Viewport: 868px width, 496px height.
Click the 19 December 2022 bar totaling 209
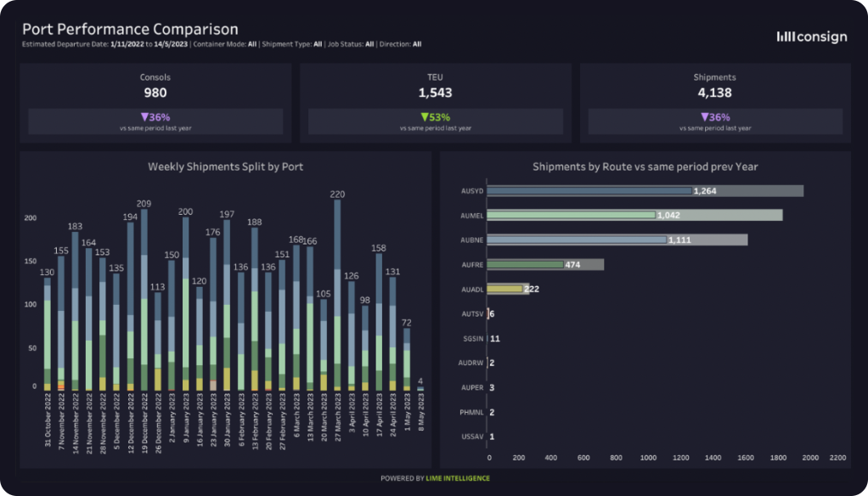144,297
